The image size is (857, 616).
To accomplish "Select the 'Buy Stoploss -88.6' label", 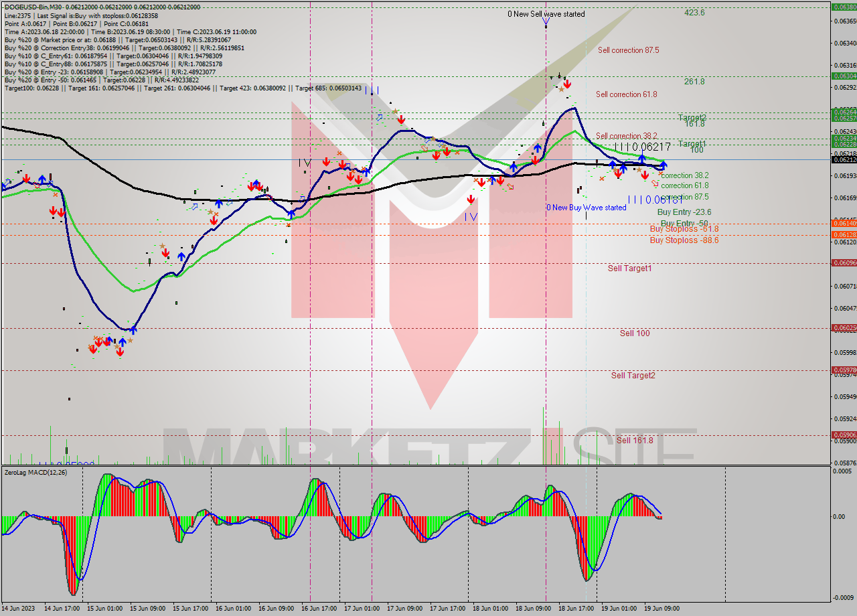I will 684,240.
